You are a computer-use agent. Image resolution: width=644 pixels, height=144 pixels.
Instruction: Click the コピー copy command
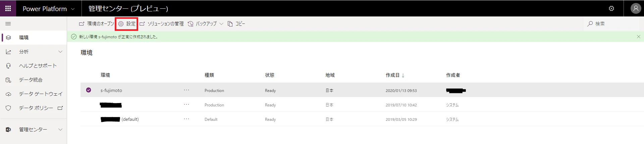(236, 24)
